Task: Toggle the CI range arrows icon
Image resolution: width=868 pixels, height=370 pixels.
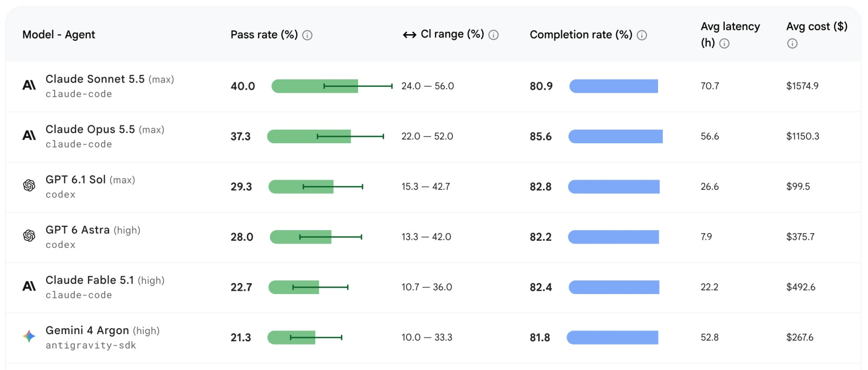Action: (410, 35)
